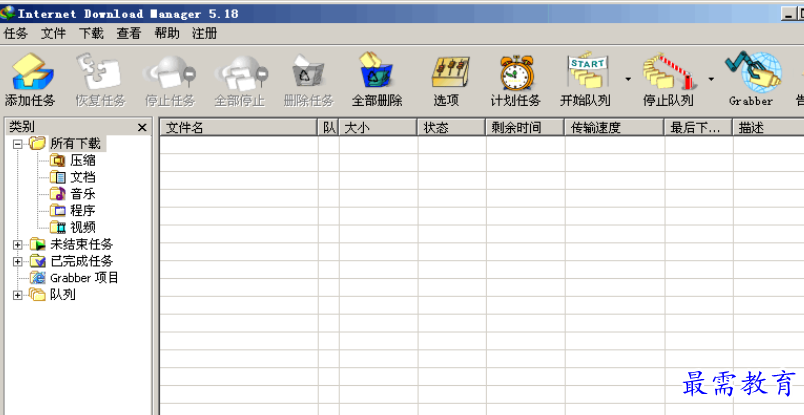Select the 压缩 category
Image resolution: width=804 pixels, height=415 pixels.
[x=83, y=161]
